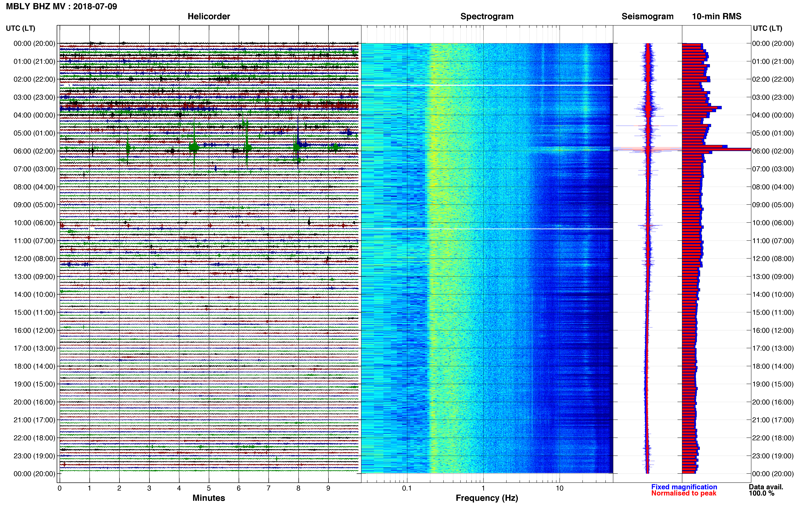
Task: Click the white data gap line near 02:20 in spectrogram
Action: (487, 85)
